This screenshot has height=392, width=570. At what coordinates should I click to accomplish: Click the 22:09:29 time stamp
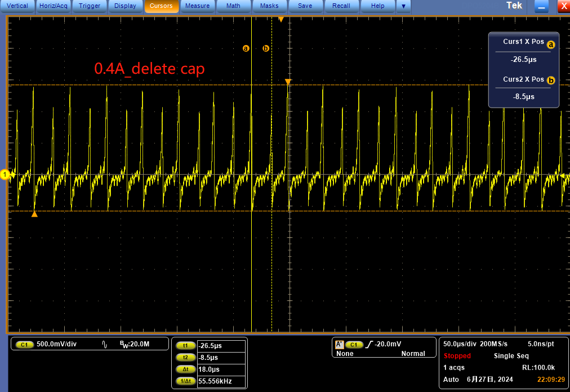551,379
